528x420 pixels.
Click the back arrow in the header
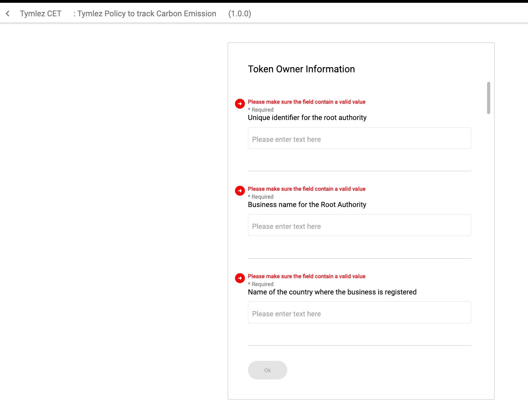pyautogui.click(x=8, y=14)
